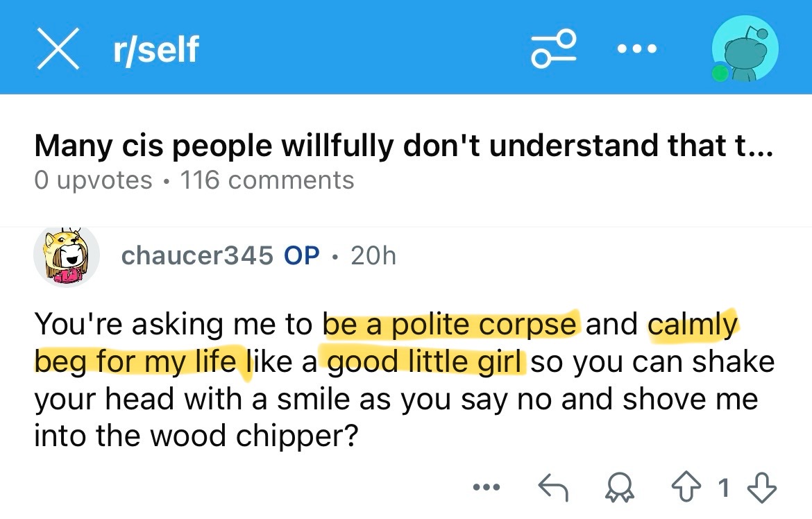
Task: Tap the Snoo profile avatar in the header
Action: (745, 49)
